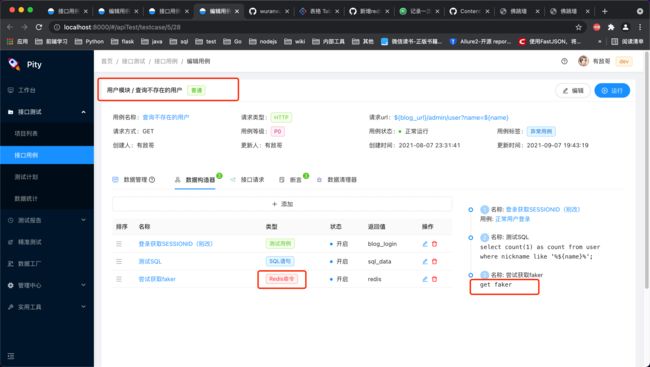Edit the 尝试获取faker row with pencil icon
Screen dimensions: 650x367
click(425, 279)
